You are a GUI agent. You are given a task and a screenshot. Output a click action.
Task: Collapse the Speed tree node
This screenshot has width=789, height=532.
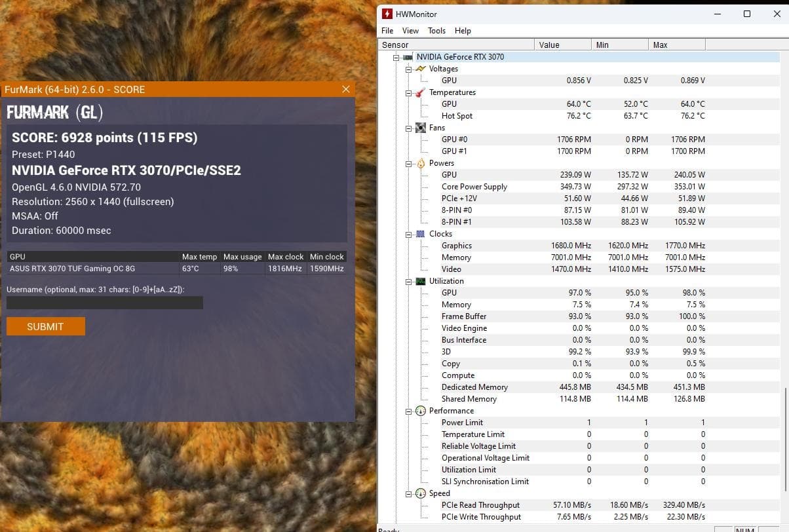pos(409,493)
